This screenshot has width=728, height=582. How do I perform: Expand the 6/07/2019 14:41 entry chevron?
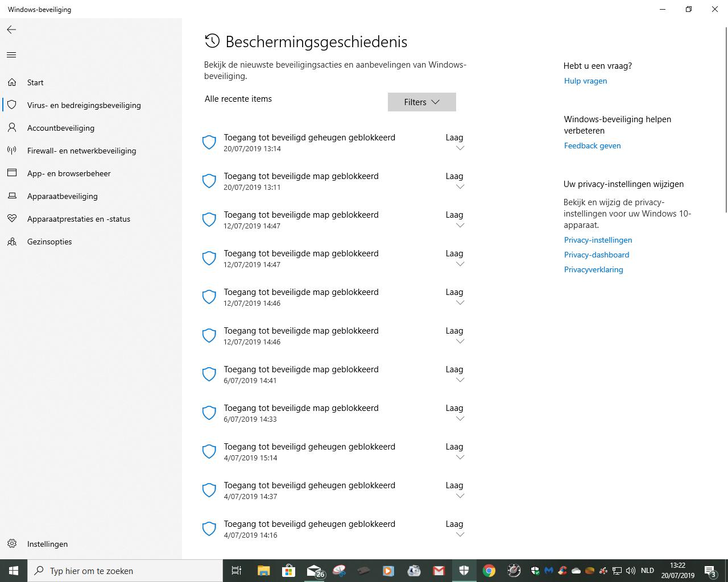coord(460,380)
